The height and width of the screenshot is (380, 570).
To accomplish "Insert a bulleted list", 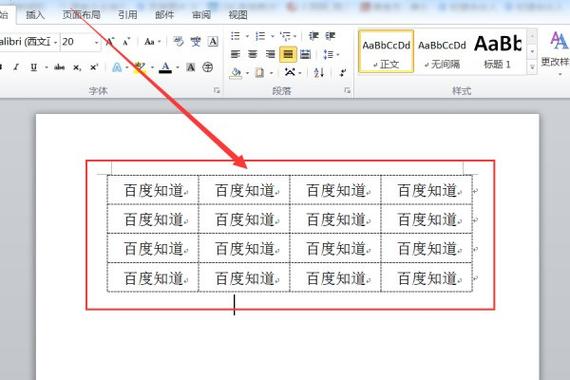I will (235, 36).
